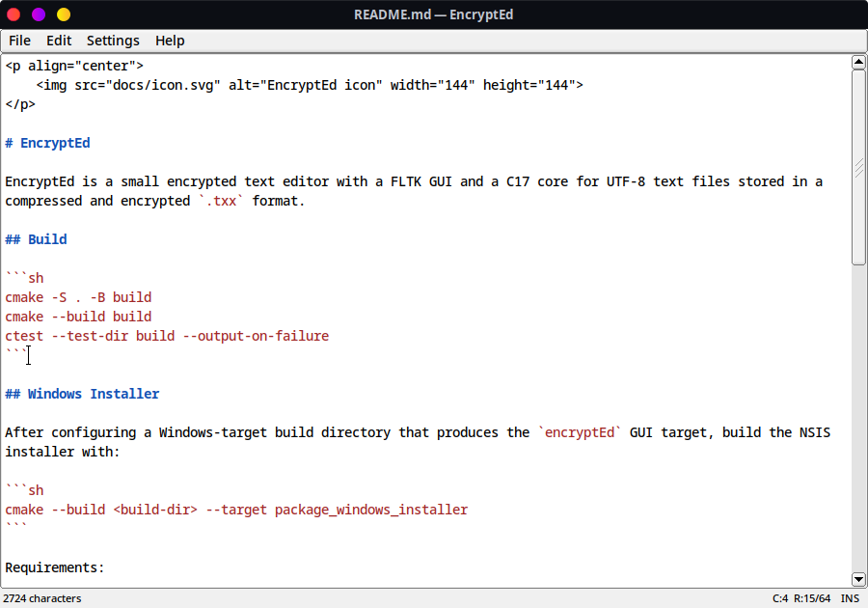This screenshot has width=868, height=608.
Task: Click the scrollbar up arrow
Action: click(858, 62)
